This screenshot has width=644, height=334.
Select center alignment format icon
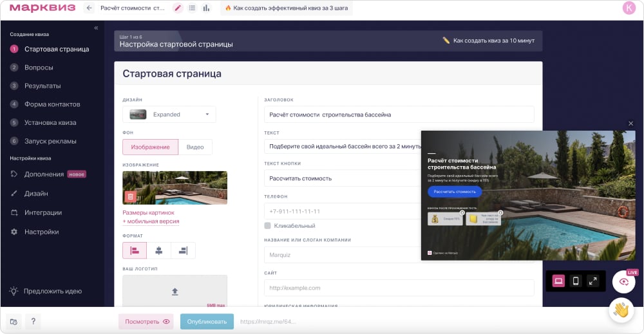[x=159, y=250]
